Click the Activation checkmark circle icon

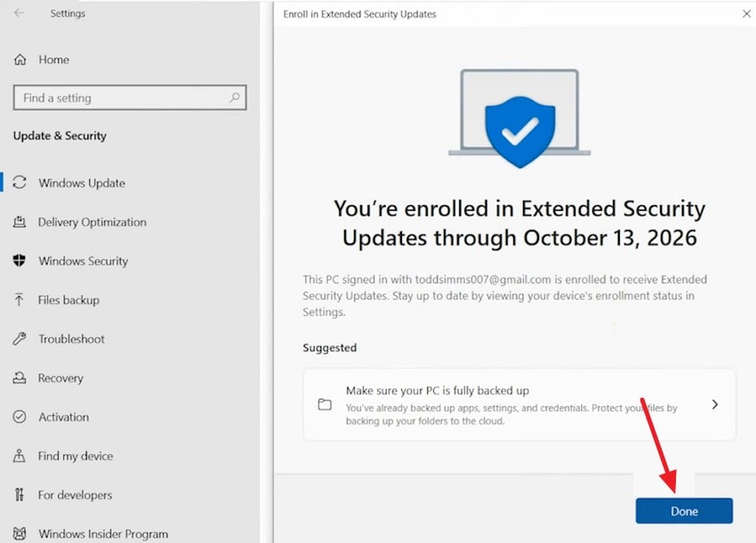pyautogui.click(x=20, y=417)
